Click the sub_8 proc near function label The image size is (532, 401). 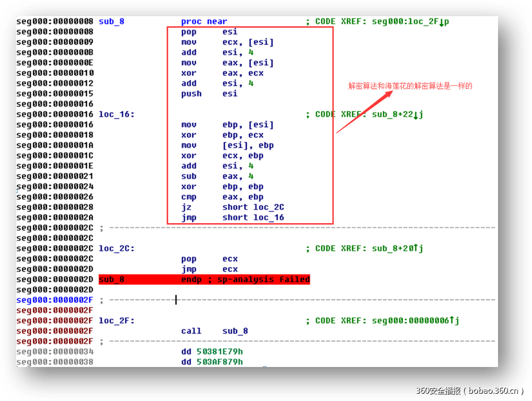(111, 22)
